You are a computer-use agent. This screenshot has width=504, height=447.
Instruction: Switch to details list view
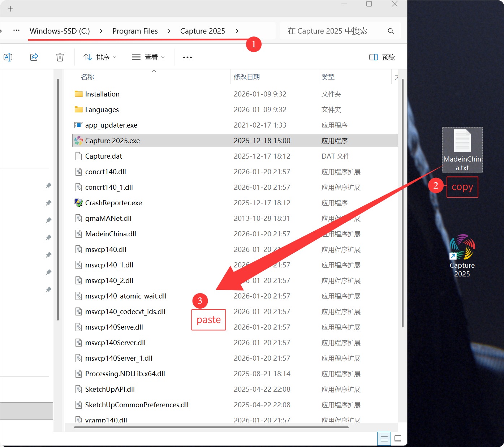pos(384,439)
